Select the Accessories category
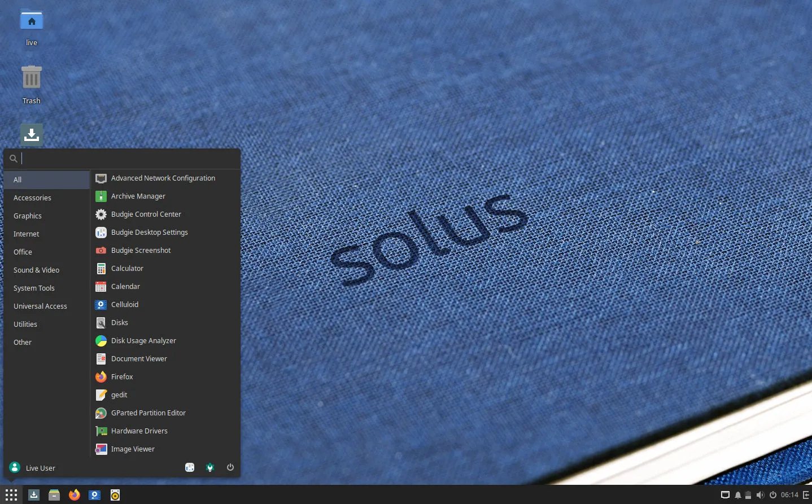This screenshot has width=812, height=504. 47,198
